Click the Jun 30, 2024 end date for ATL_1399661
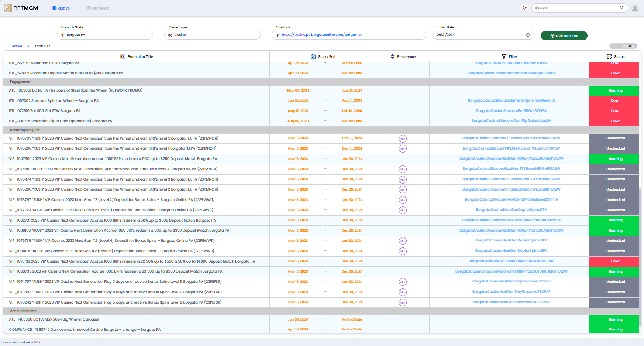Viewport: 644px width, 346px height. pos(352,90)
